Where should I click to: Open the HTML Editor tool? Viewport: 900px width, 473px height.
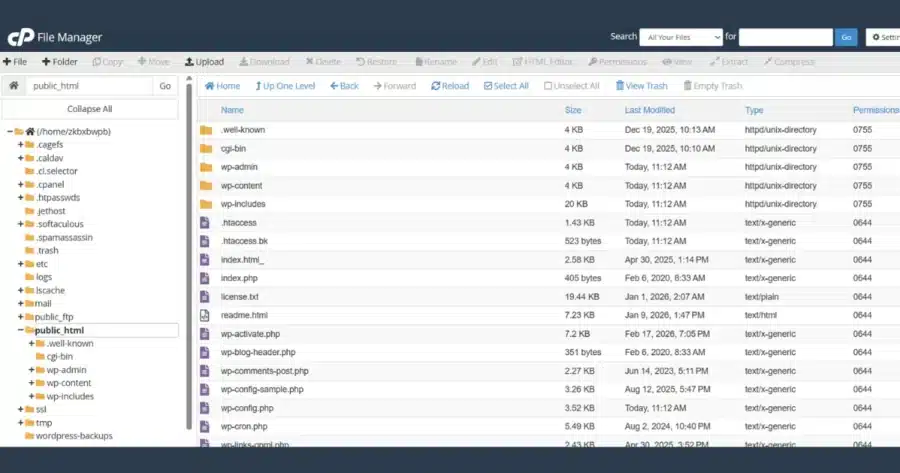pos(542,61)
